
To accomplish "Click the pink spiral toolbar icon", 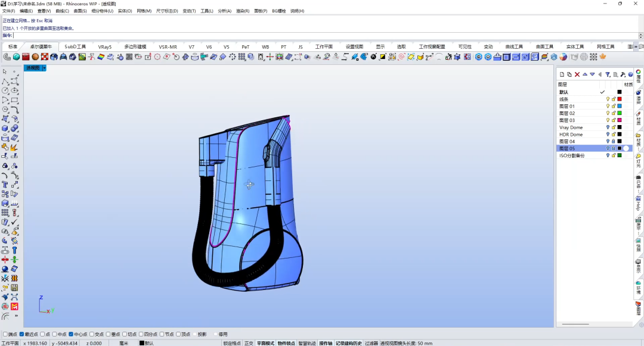I will tap(402, 57).
